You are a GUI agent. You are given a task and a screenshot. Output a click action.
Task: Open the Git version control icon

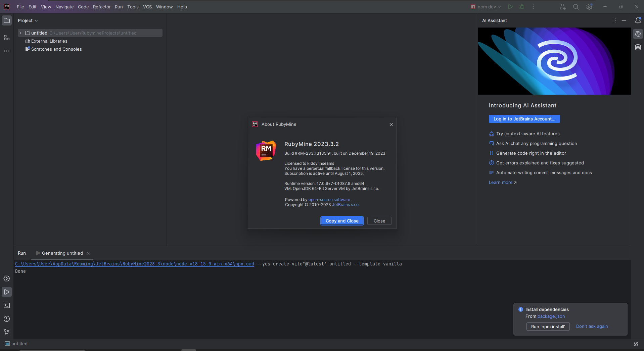coord(7,332)
